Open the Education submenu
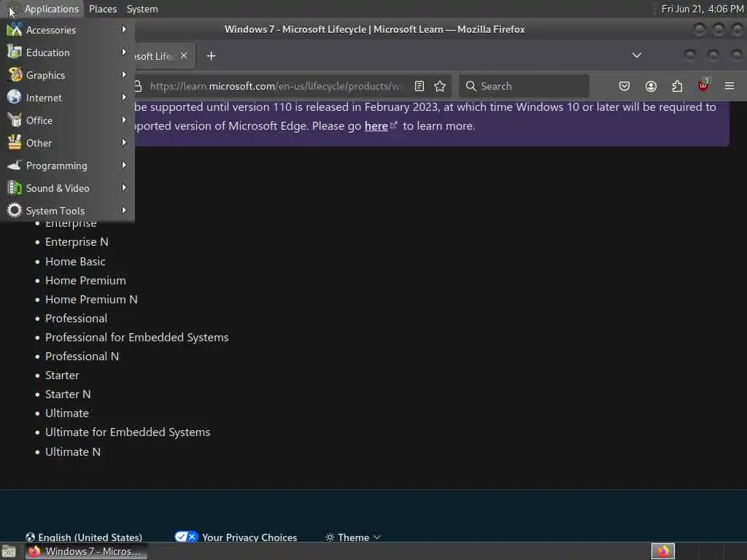The width and height of the screenshot is (747, 560). 67,52
